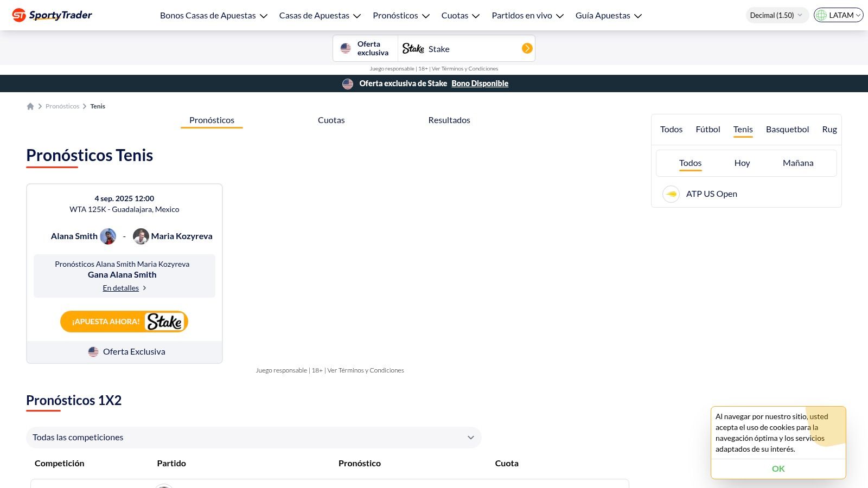The width and height of the screenshot is (868, 488).
Task: Click the Bono Disponible link
Action: point(480,84)
